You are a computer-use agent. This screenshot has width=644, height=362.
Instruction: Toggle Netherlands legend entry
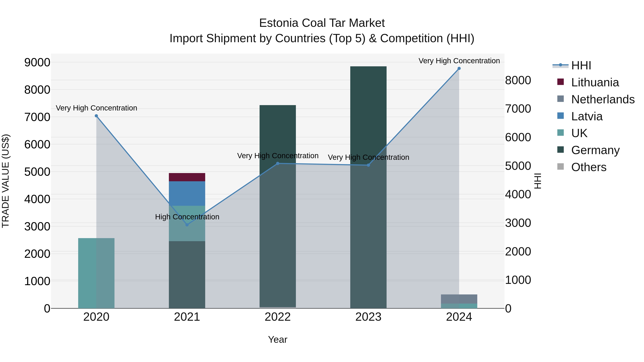click(x=596, y=99)
